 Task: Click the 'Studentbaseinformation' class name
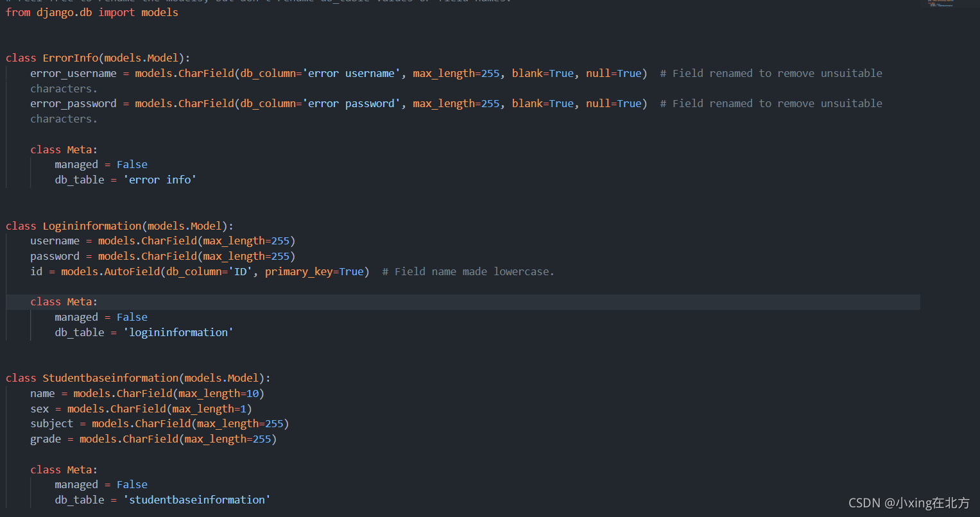pyautogui.click(x=110, y=378)
